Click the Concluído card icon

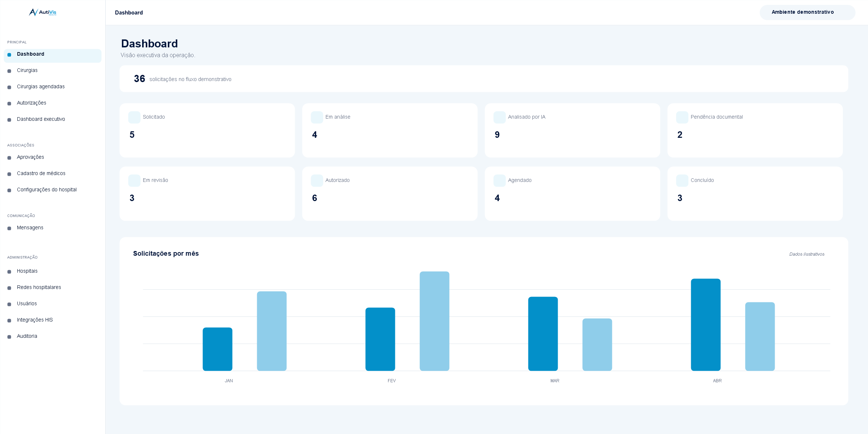coord(682,180)
